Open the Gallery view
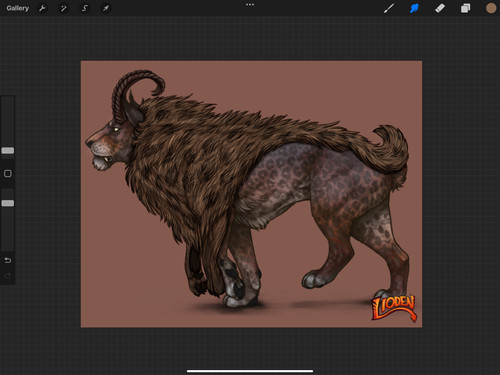The height and width of the screenshot is (375, 500). (18, 8)
